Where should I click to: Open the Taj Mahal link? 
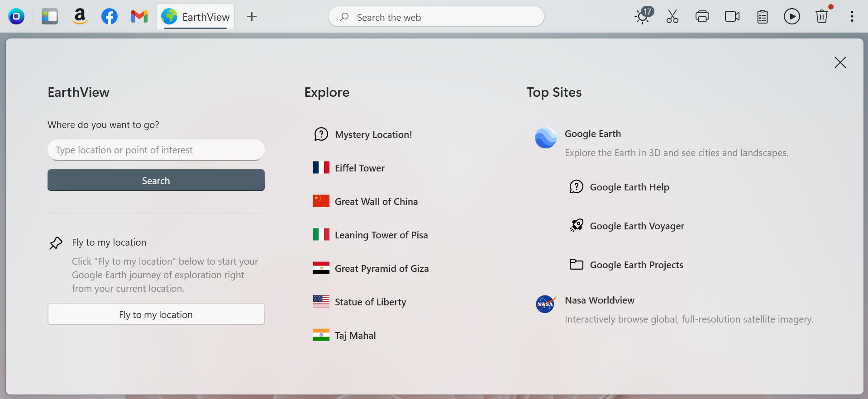[355, 336]
